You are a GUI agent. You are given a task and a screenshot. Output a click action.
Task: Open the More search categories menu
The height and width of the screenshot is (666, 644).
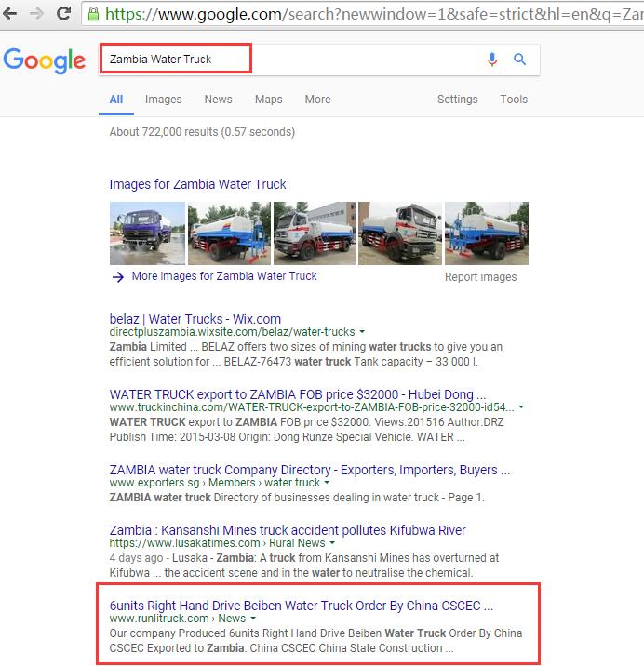(x=317, y=100)
